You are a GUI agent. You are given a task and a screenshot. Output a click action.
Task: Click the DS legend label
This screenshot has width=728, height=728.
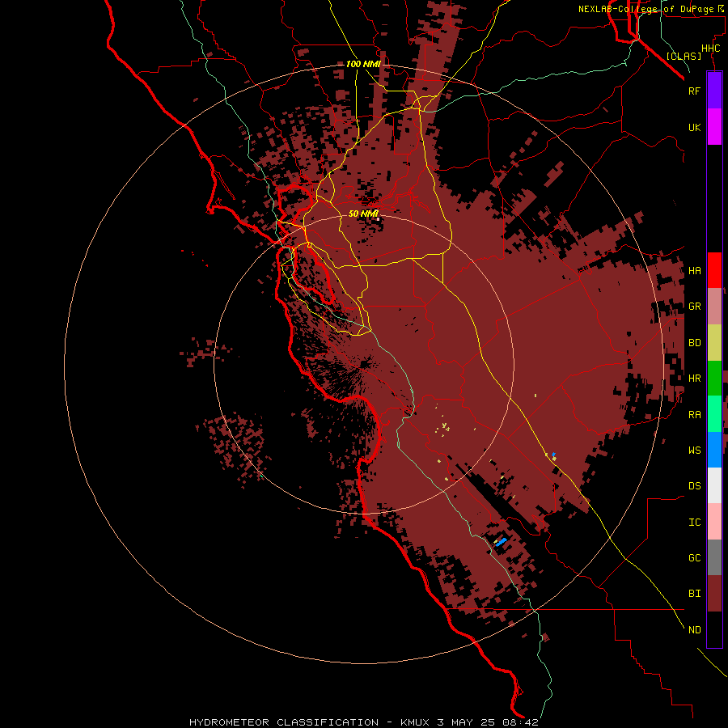694,486
